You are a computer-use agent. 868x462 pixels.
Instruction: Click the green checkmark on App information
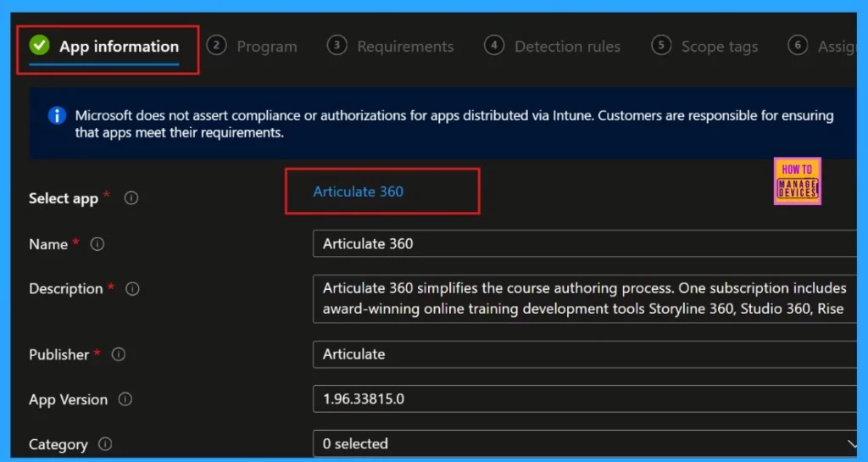pos(39,46)
